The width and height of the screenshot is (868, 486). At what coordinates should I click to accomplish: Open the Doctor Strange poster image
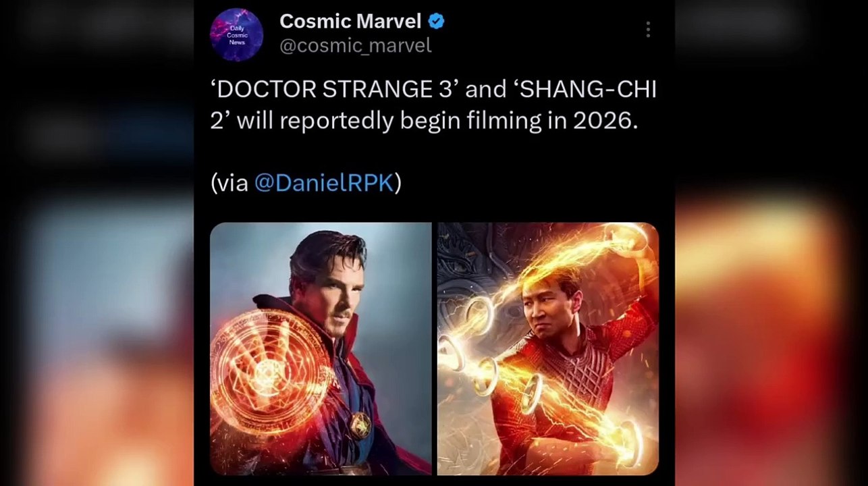[321, 349]
